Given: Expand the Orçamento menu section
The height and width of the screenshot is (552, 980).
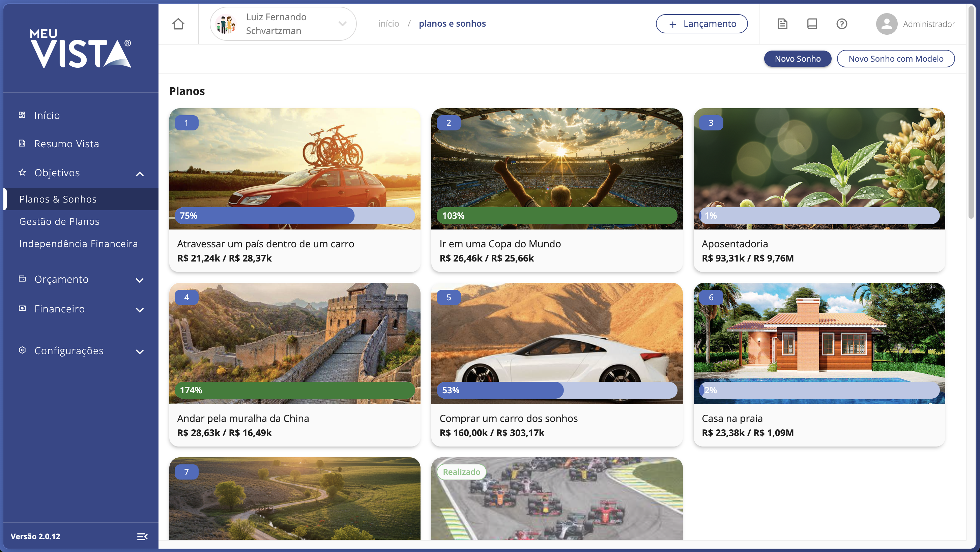Looking at the screenshot, I should tap(140, 280).
